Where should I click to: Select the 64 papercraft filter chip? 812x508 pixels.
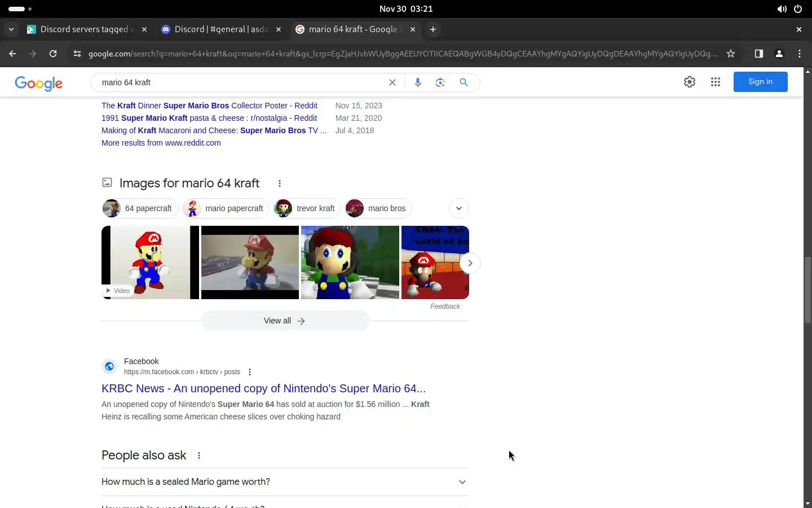[x=140, y=208]
